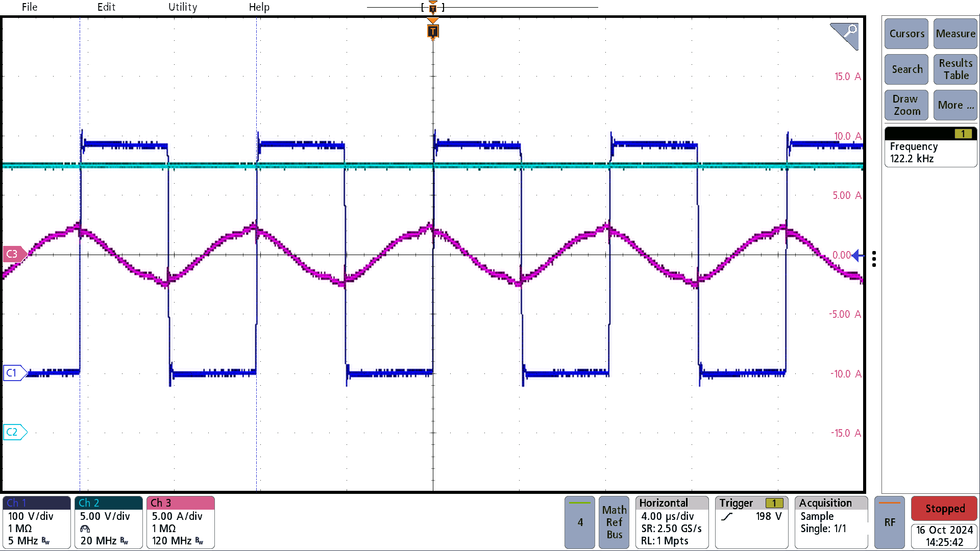Image resolution: width=980 pixels, height=551 pixels.
Task: Click the Cursors button
Action: 906,34
